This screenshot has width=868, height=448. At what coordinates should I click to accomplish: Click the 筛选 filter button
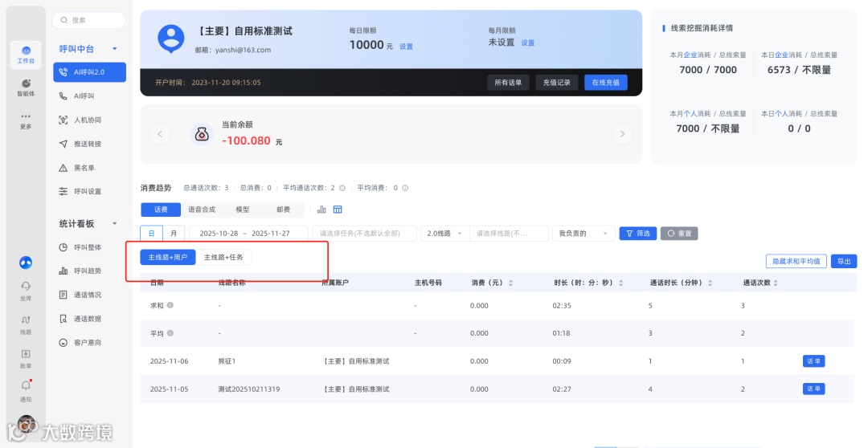click(637, 234)
